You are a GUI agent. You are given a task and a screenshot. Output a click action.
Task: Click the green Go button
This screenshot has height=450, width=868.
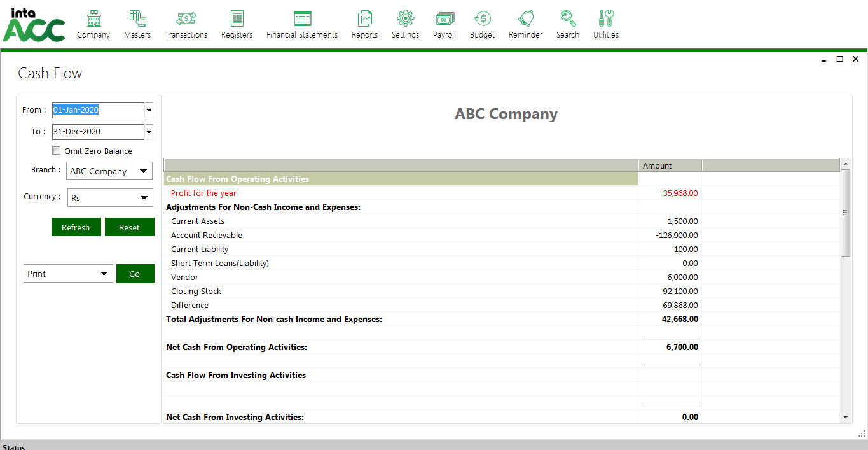[135, 274]
